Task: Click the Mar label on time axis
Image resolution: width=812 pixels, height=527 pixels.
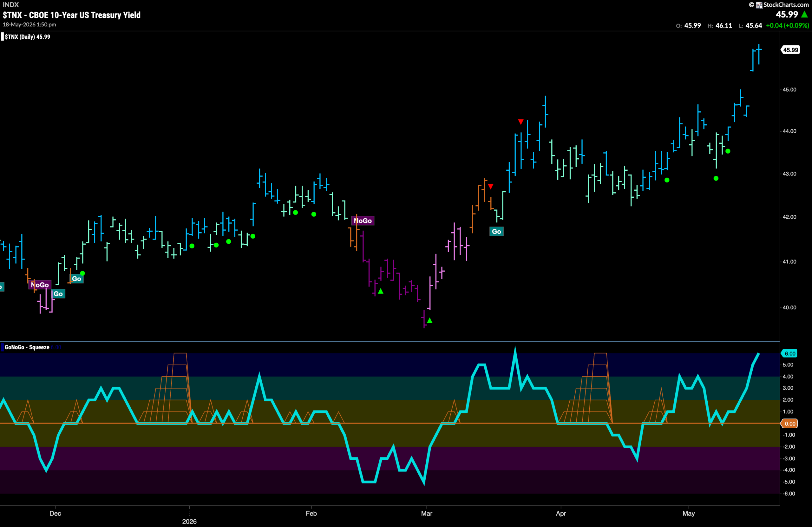Action: pyautogui.click(x=427, y=513)
